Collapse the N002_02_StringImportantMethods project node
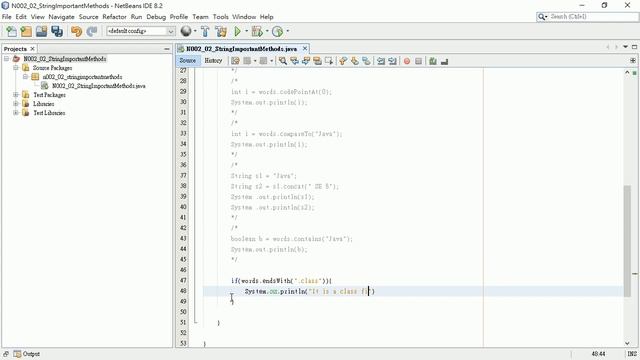The height and width of the screenshot is (360, 640). click(7, 59)
